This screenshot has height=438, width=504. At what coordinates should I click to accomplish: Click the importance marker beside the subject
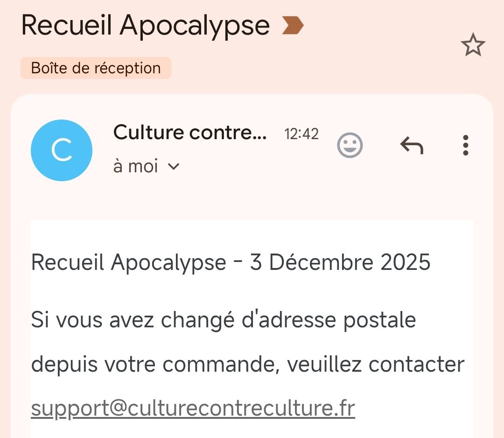pos(293,26)
